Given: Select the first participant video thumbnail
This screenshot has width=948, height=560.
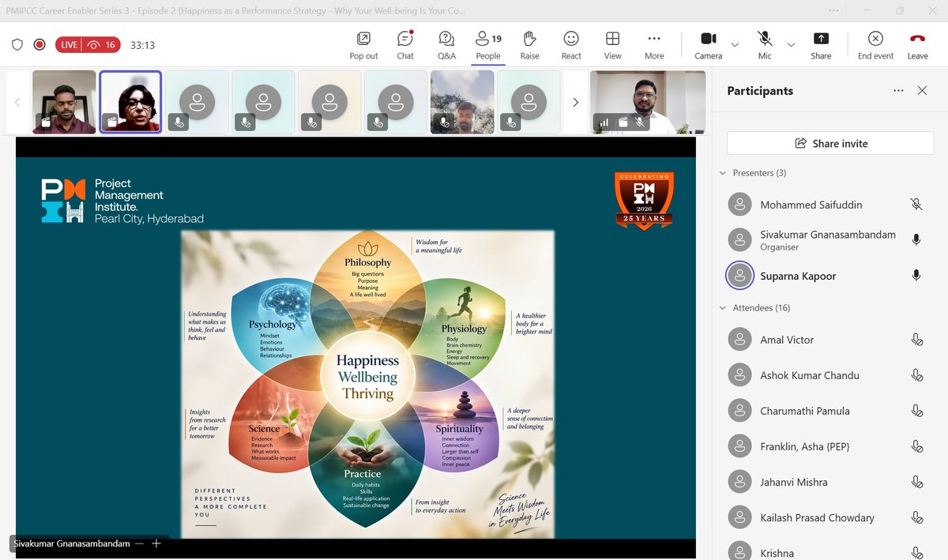Looking at the screenshot, I should [64, 102].
